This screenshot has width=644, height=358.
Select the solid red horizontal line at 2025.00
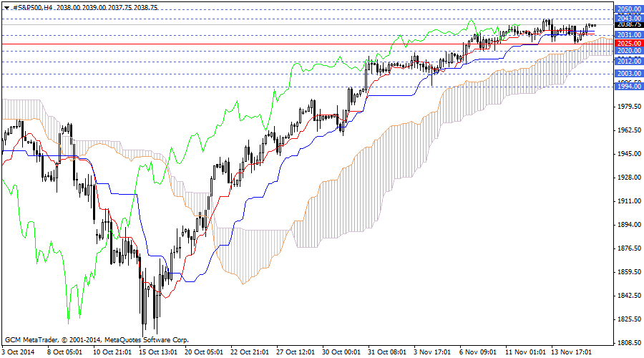(307, 44)
